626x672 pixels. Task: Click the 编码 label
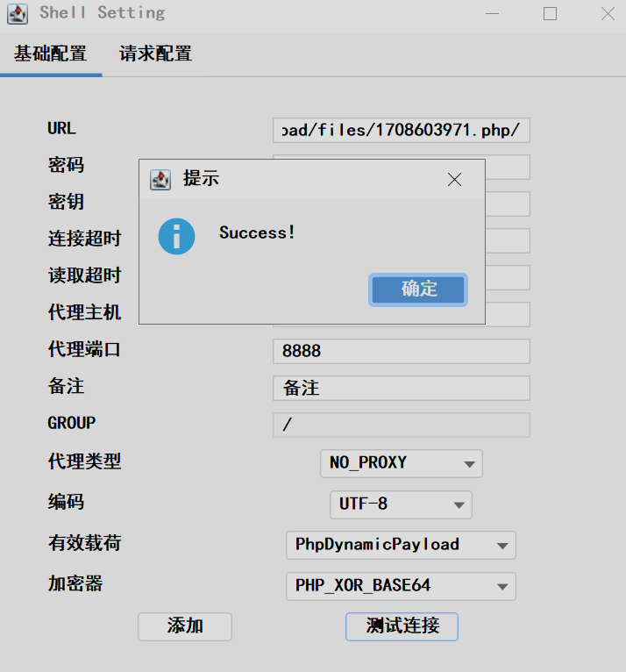click(66, 502)
